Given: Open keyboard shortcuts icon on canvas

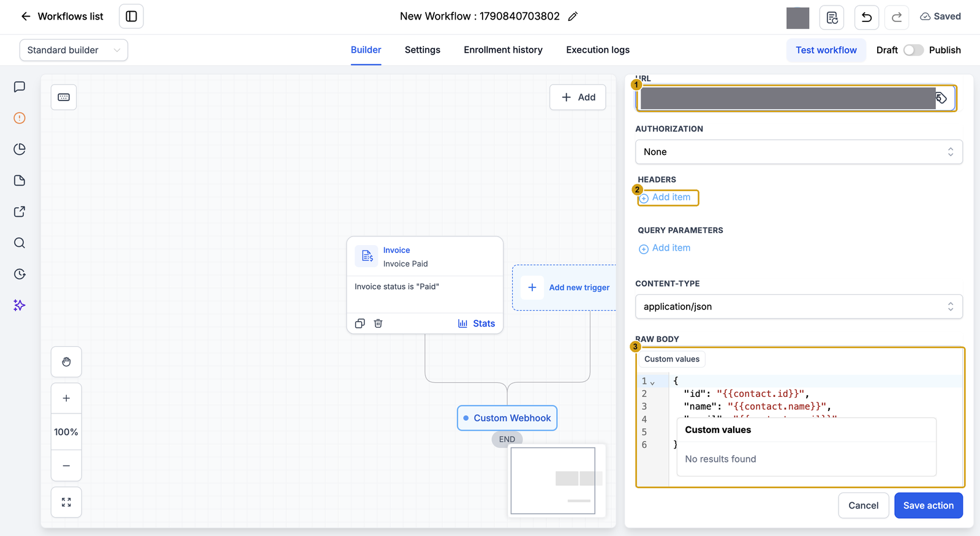Looking at the screenshot, I should (64, 97).
